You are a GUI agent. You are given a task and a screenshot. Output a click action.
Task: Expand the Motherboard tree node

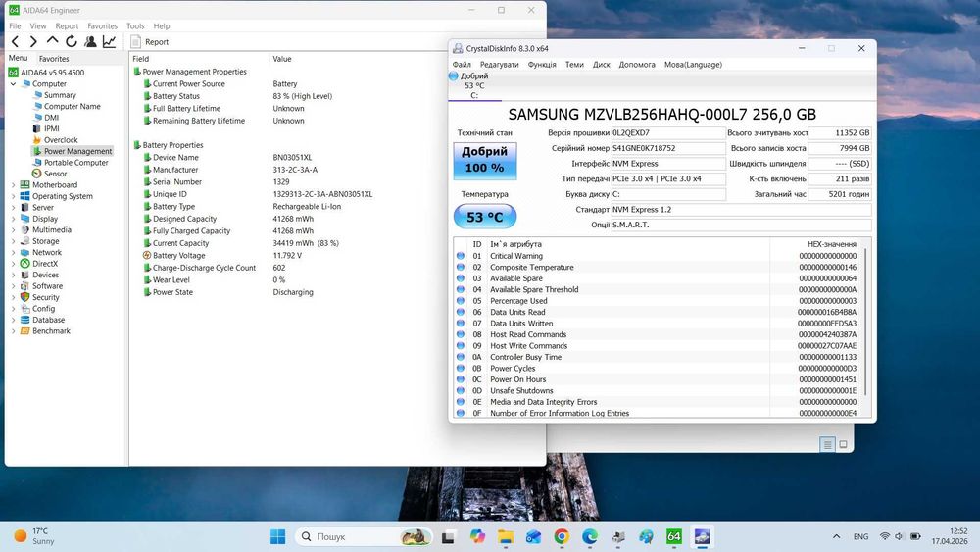[x=13, y=185]
